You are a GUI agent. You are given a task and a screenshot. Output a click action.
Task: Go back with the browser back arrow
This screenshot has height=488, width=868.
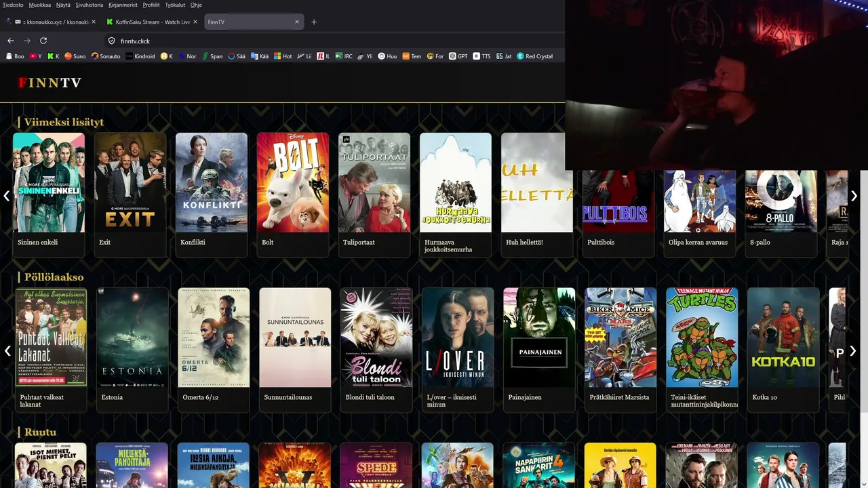click(11, 41)
